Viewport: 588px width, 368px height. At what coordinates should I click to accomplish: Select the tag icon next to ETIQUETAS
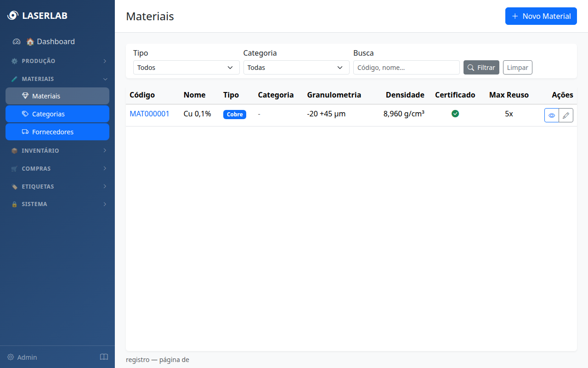[14, 186]
